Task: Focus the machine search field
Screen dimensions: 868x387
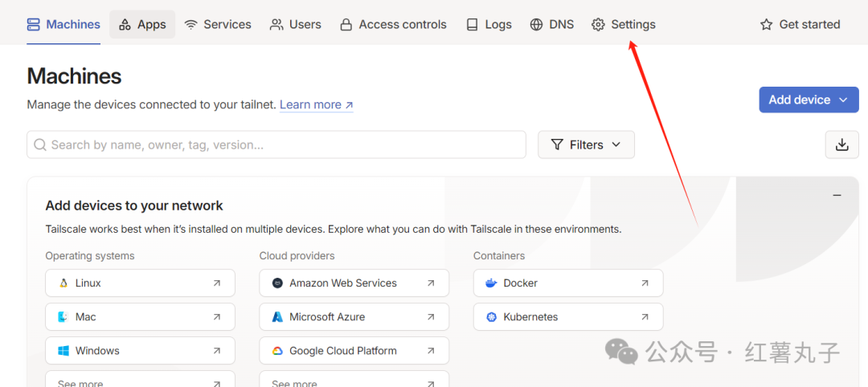Action: tap(276, 145)
